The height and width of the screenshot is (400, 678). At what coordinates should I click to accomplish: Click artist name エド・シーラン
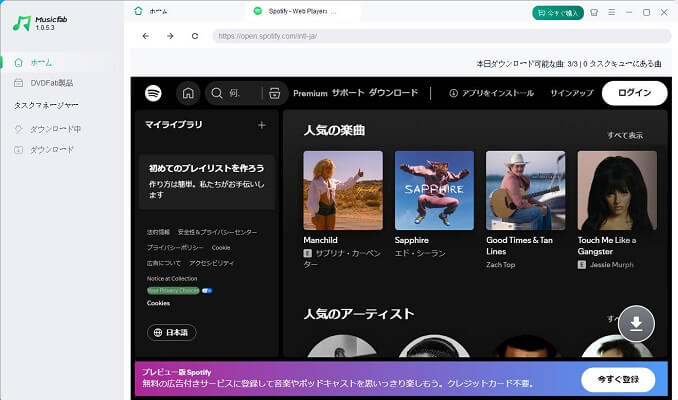(x=420, y=253)
